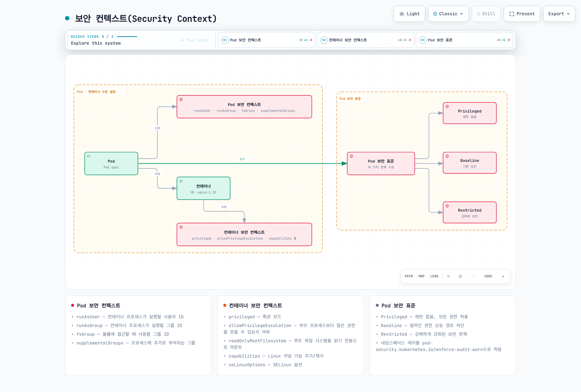581x392 pixels.
Task: Open the help question-mark icon
Action: click(x=460, y=276)
